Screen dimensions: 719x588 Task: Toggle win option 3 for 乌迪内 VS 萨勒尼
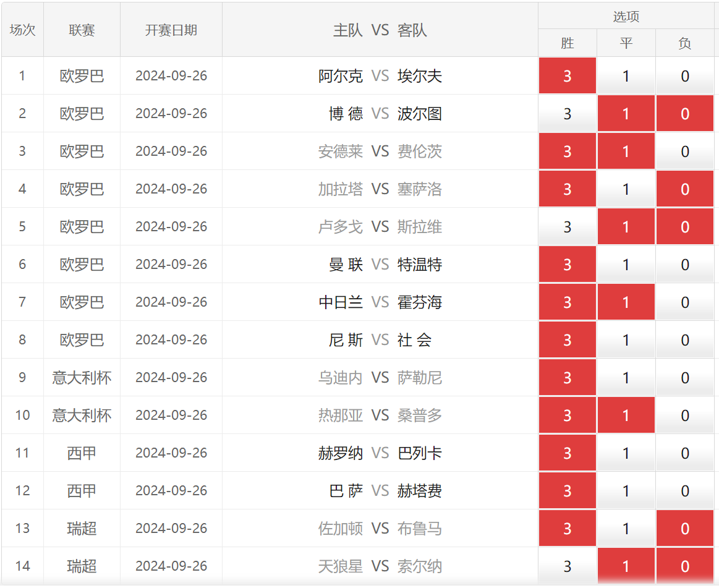pos(567,378)
